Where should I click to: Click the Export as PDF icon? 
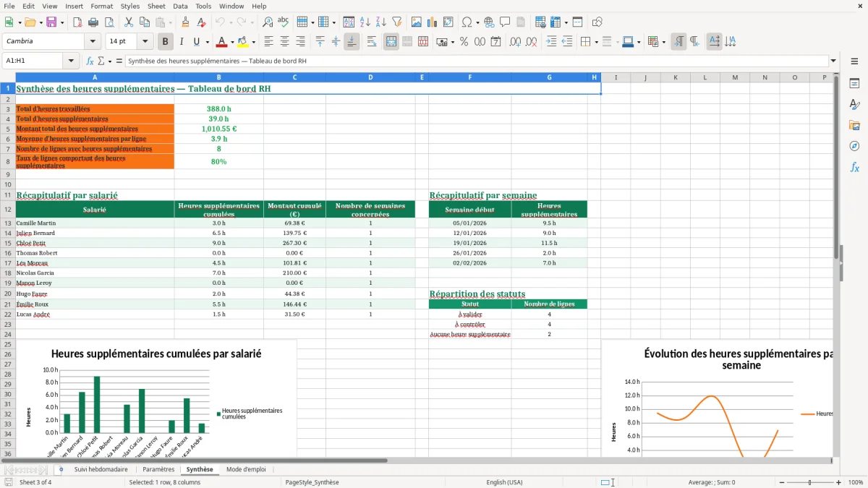77,22
